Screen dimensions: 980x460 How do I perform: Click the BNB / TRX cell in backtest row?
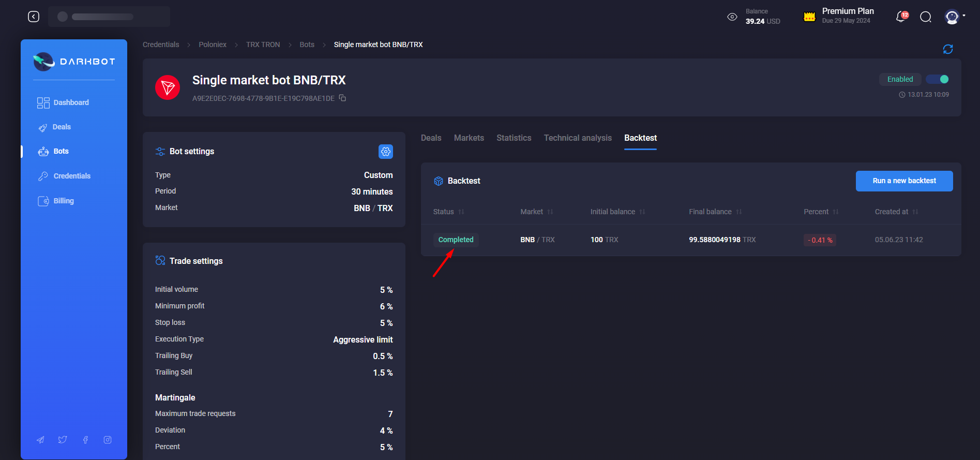tap(537, 240)
